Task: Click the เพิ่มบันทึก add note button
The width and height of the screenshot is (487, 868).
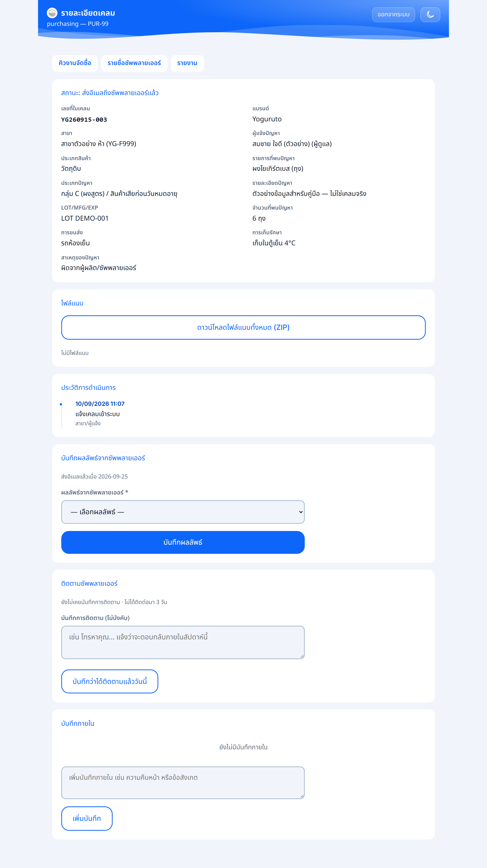Action: click(x=87, y=818)
